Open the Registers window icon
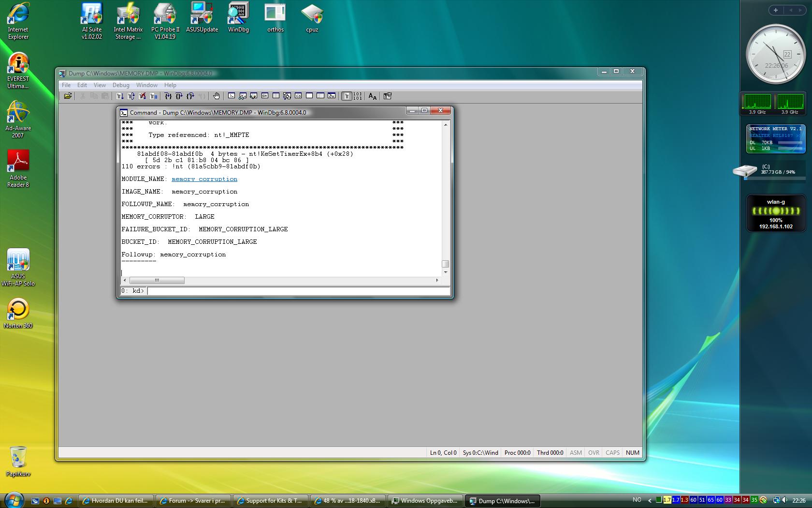Viewport: 812px width, 508px height. pyautogui.click(x=265, y=96)
